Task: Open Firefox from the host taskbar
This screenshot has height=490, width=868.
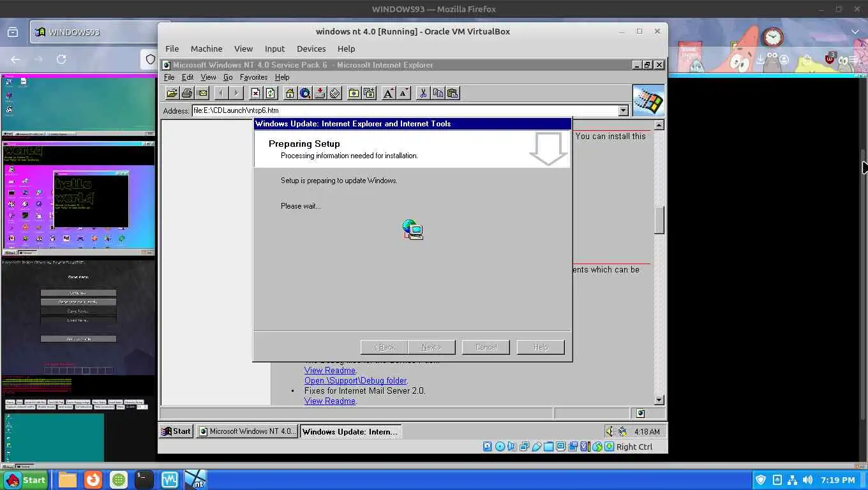Action: [93, 480]
